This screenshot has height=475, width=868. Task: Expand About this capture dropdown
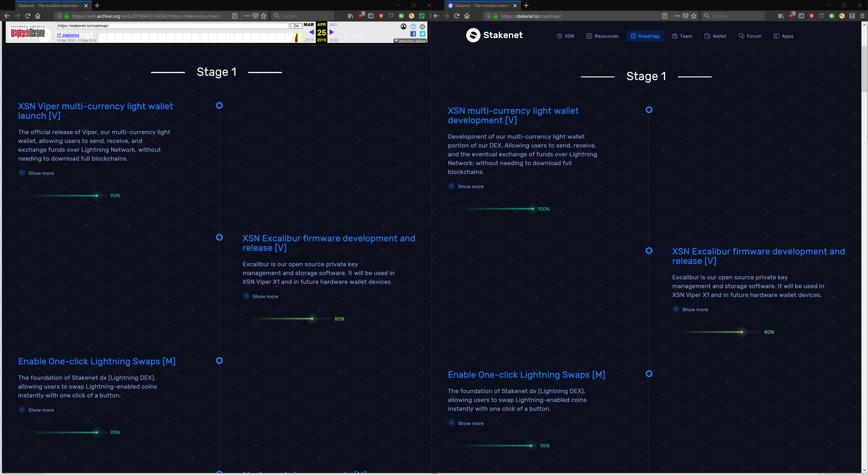coord(410,41)
